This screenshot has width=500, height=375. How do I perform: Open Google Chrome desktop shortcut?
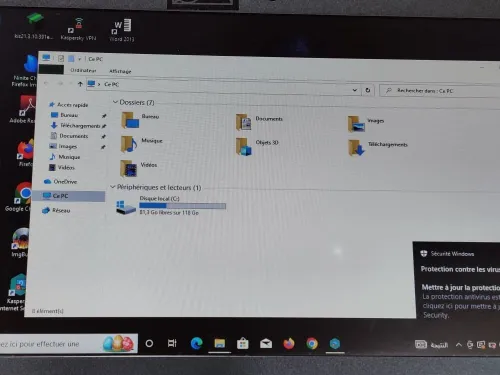(x=19, y=197)
